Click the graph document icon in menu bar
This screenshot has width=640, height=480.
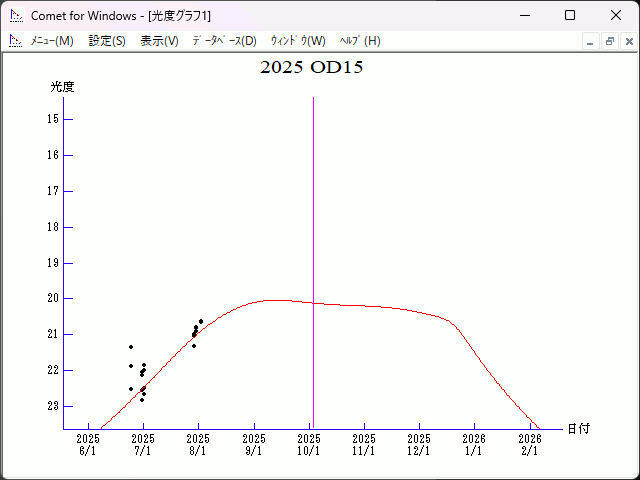(x=15, y=41)
